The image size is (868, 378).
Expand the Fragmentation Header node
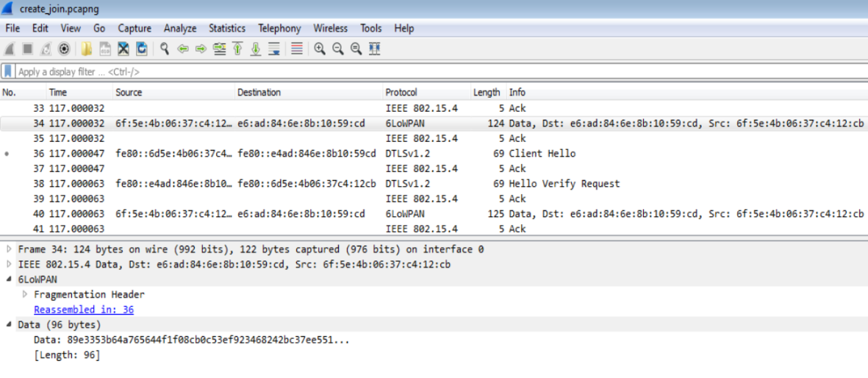coord(26,294)
